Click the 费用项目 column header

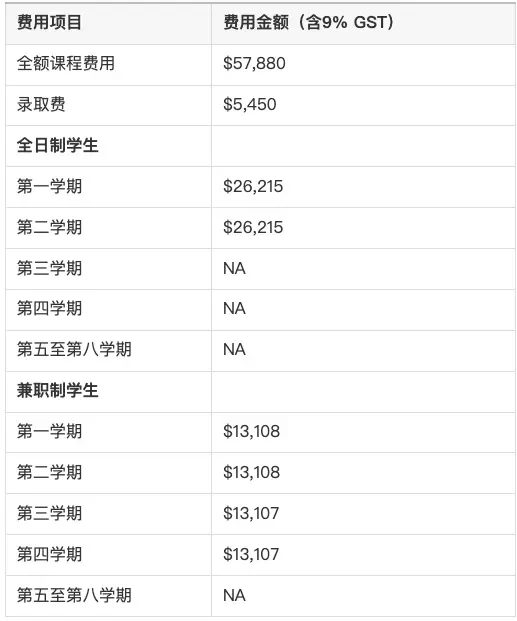49,22
